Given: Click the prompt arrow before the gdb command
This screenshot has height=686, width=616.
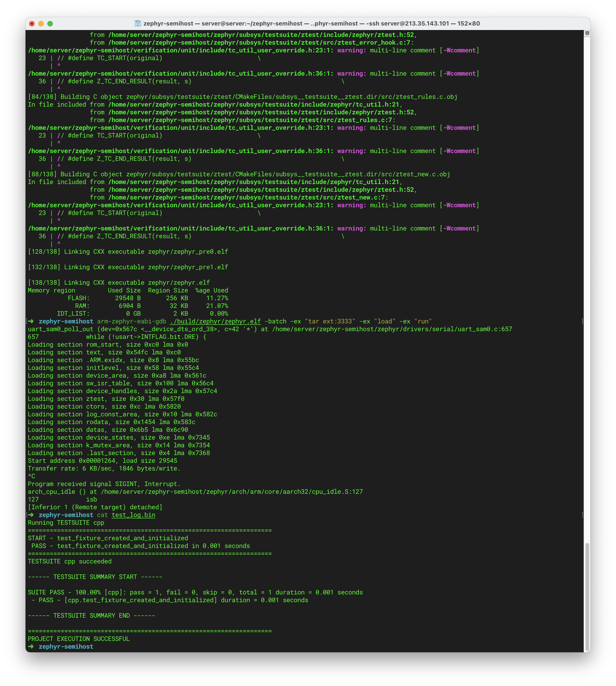Looking at the screenshot, I should (31, 321).
